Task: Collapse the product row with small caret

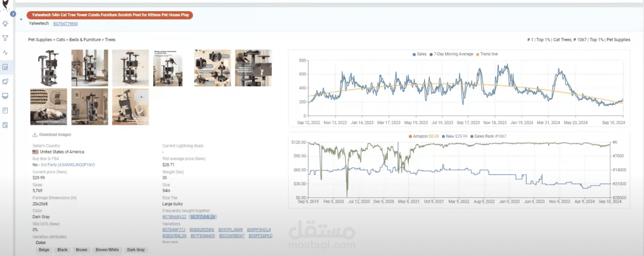Action: point(21,19)
